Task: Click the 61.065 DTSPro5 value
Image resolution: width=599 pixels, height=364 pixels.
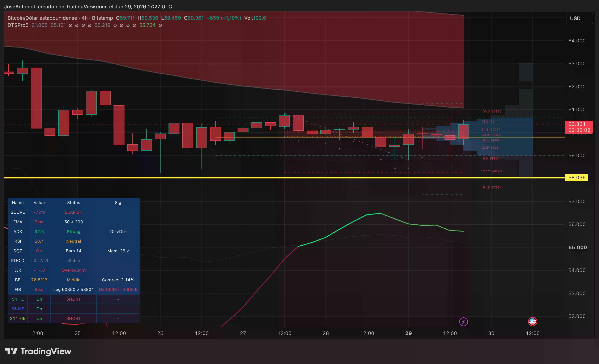Action: (39, 25)
